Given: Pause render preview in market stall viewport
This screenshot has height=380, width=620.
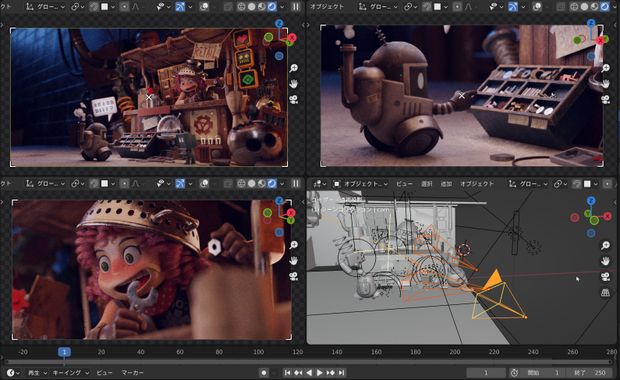Looking at the screenshot, I should click(296, 7).
